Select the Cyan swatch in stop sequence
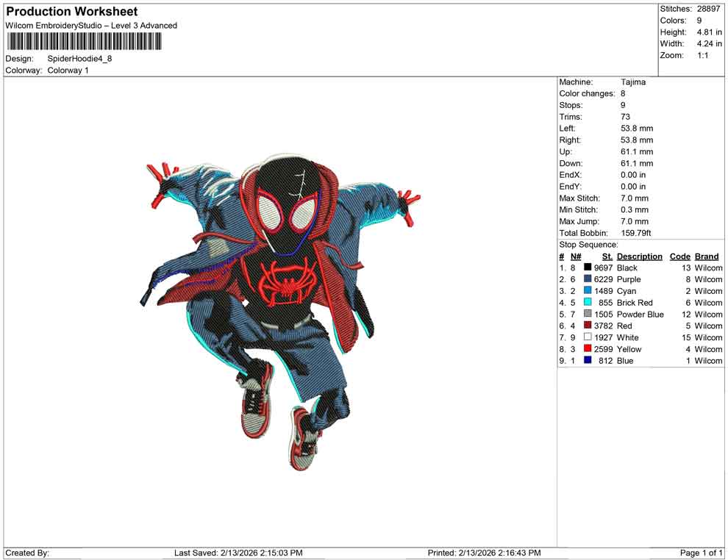728x560 pixels. (587, 291)
